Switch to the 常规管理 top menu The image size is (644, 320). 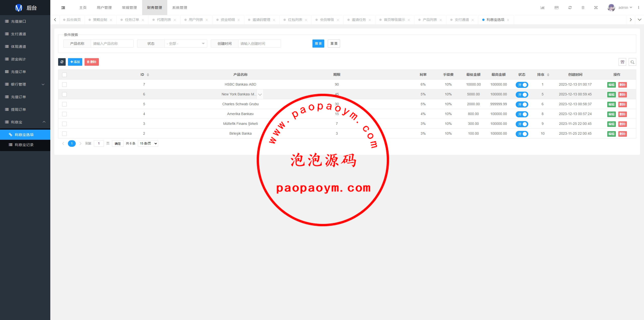pyautogui.click(x=129, y=8)
